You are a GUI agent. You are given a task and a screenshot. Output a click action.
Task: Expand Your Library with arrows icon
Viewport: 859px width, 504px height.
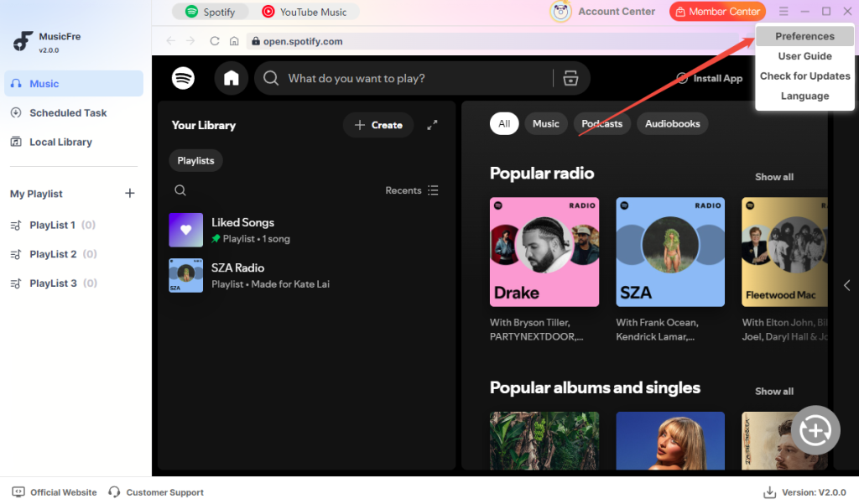point(432,125)
